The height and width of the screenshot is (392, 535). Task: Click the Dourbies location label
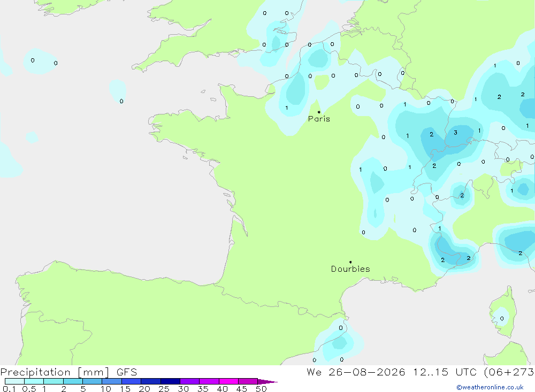[350, 269]
